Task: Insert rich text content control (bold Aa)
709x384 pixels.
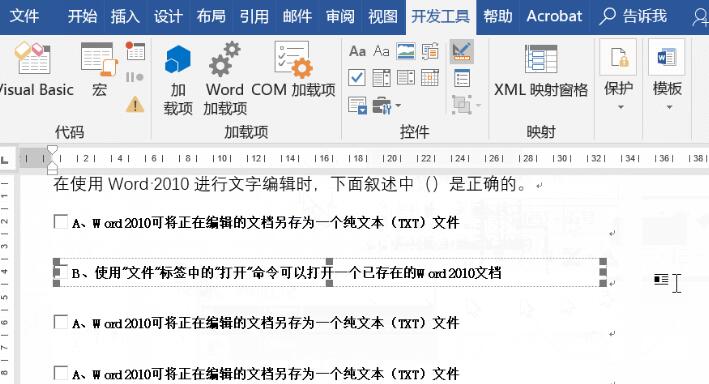Action: click(357, 51)
